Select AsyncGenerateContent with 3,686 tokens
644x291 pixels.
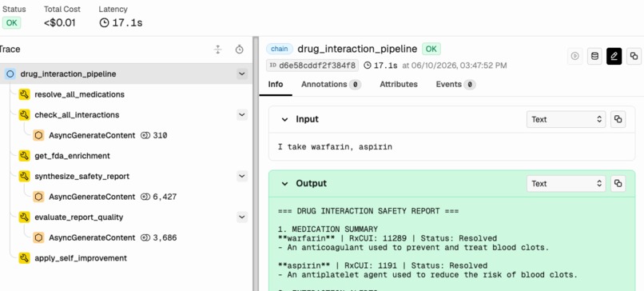tap(92, 237)
